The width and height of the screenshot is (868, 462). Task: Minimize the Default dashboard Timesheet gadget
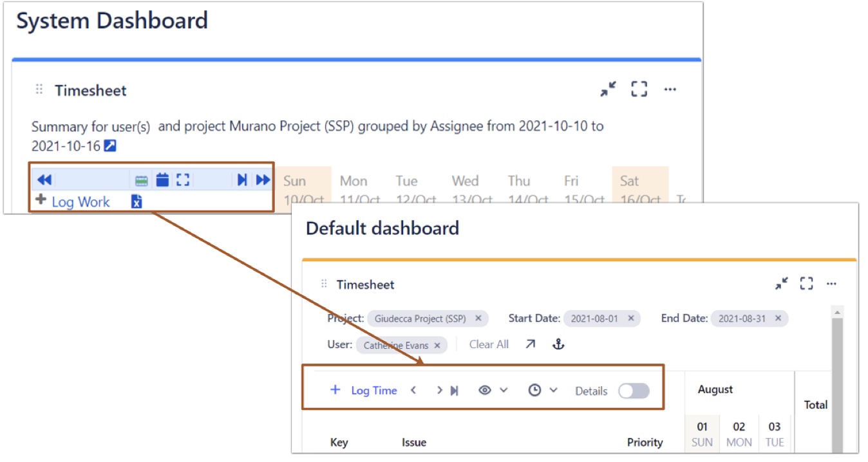coord(781,284)
